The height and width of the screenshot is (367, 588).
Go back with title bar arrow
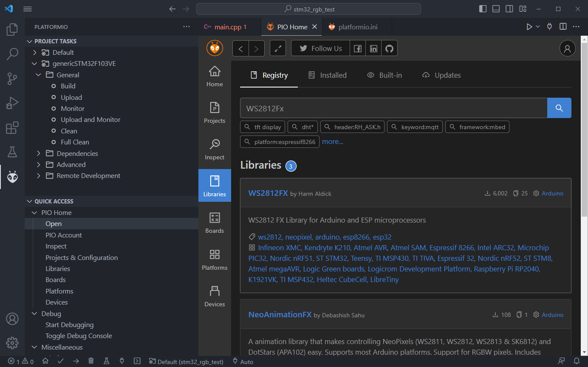172,9
